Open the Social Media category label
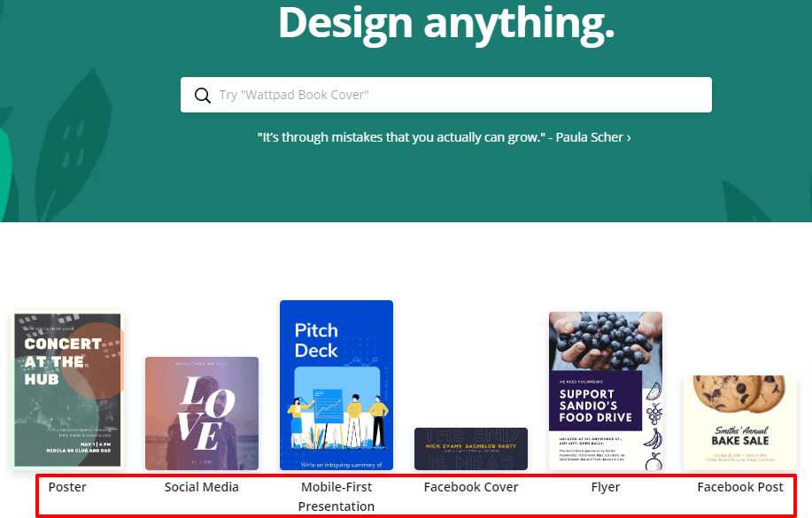Image resolution: width=812 pixels, height=518 pixels. click(202, 487)
